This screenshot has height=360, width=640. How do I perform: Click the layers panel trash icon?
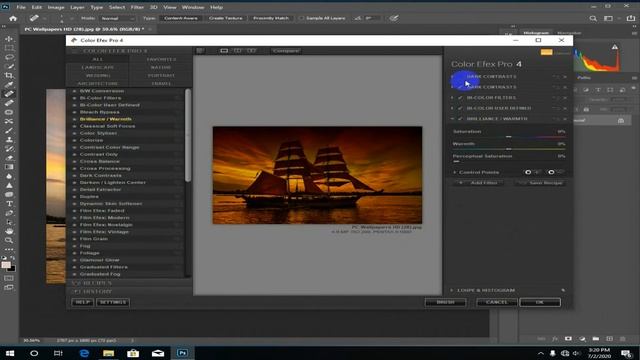[622, 339]
